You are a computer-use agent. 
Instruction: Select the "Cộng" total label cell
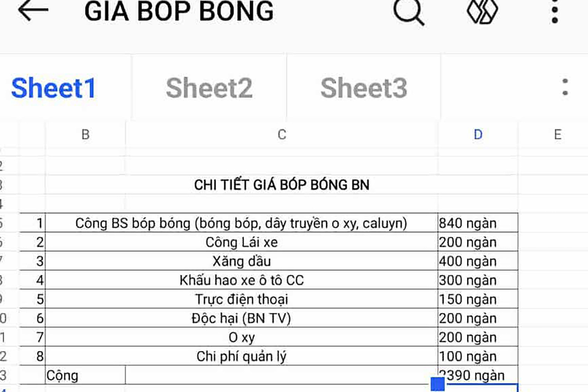click(85, 375)
